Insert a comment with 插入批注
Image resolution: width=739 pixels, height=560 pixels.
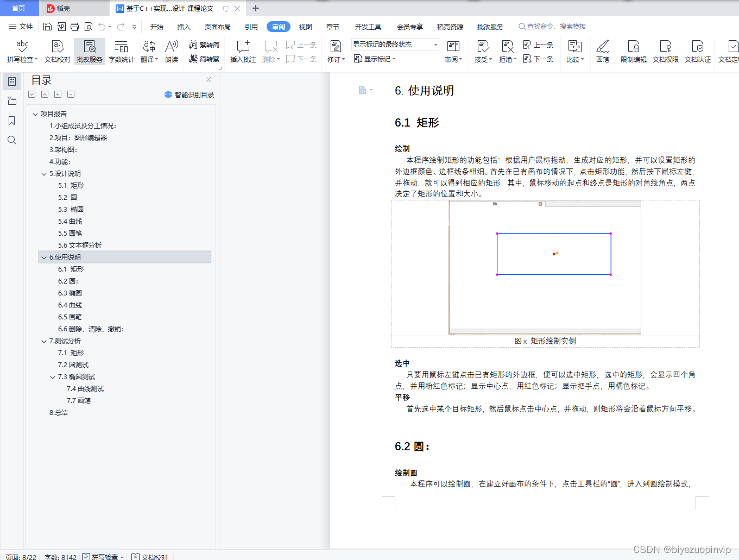click(243, 52)
